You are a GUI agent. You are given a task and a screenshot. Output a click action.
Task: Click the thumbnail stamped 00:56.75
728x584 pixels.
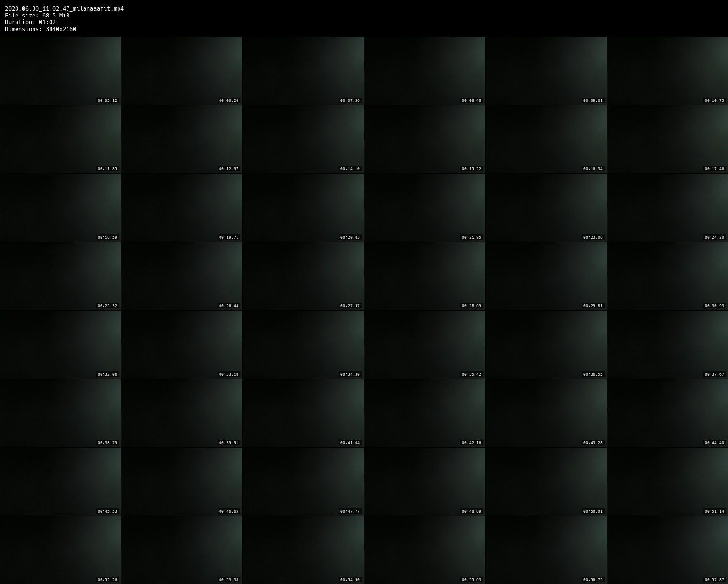click(x=546, y=550)
